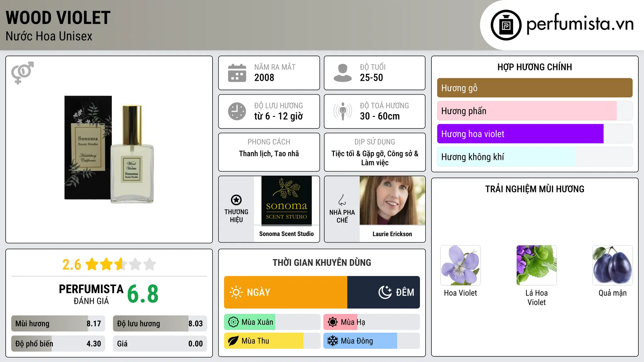Image resolution: width=644 pixels, height=362 pixels.
Task: Click the flower icon for Mùa Xuân
Action: pyautogui.click(x=233, y=322)
